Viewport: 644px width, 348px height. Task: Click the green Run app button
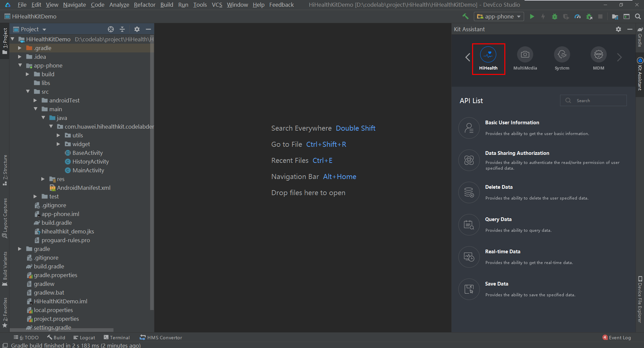pos(532,16)
